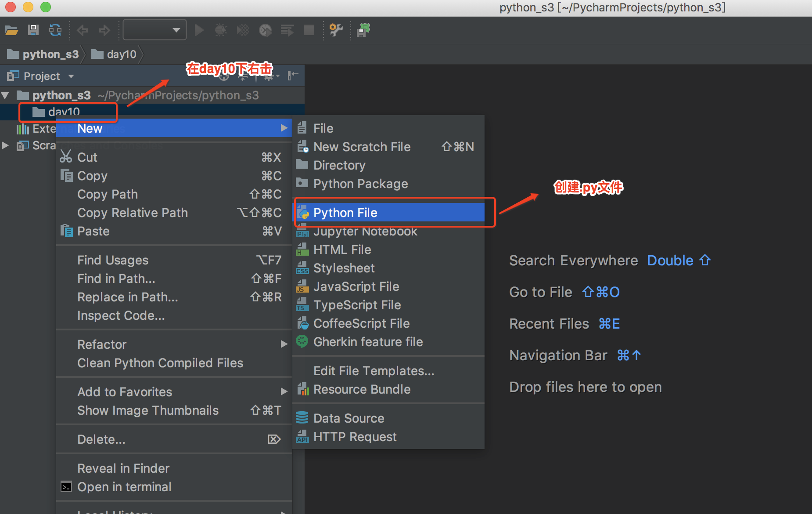Select Find Usages menu entry
The height and width of the screenshot is (514, 812).
174,260
